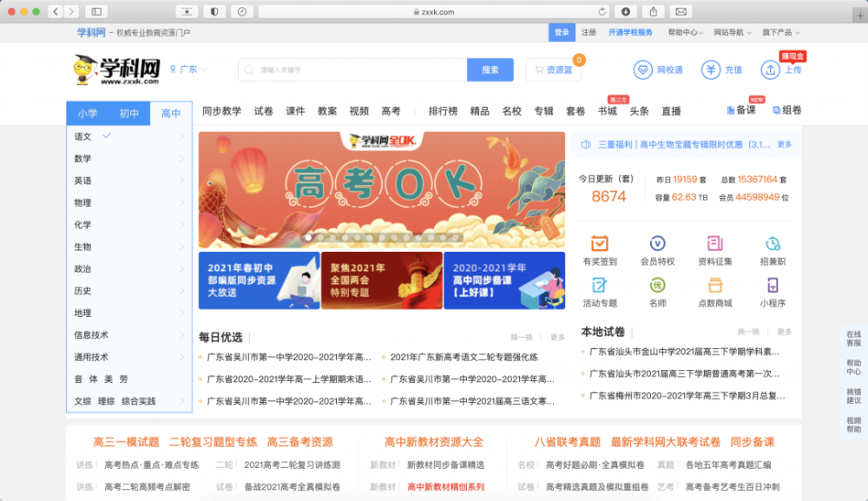This screenshot has width=868, height=501.
Task: Click the 备课 link
Action: (741, 110)
